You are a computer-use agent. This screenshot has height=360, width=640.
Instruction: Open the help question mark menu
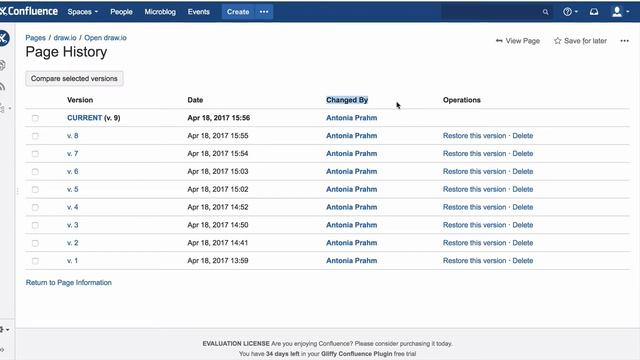(x=570, y=12)
